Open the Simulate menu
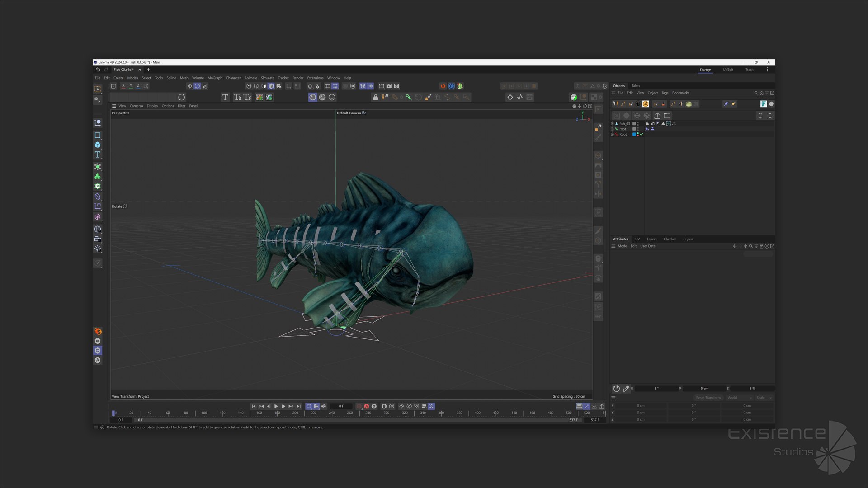868x488 pixels. [x=268, y=78]
